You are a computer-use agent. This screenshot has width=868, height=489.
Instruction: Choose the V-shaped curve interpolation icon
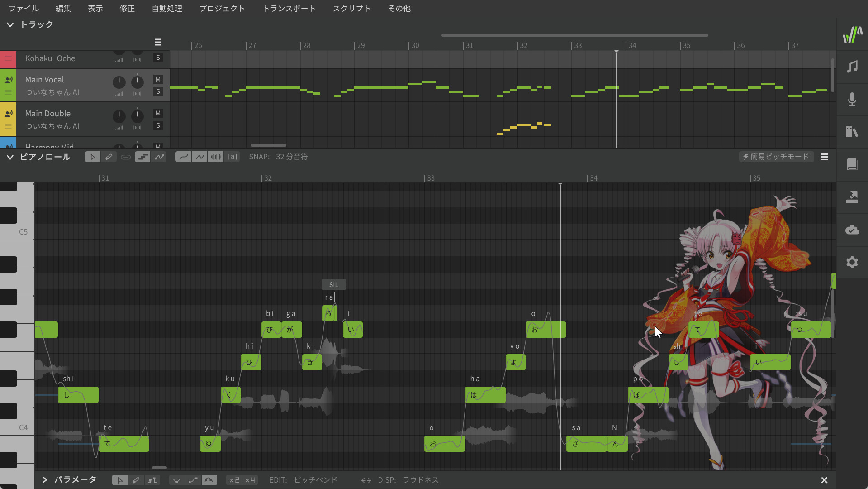coord(176,480)
